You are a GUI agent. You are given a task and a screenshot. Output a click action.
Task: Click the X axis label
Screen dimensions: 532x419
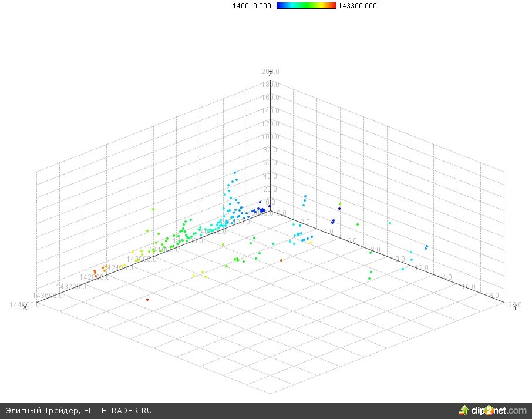25,308
